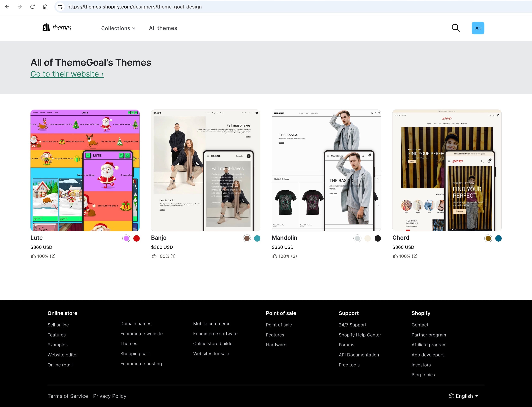Click the thumbs-up rating icon under Mandolin
The width and height of the screenshot is (532, 407).
coord(275,256)
